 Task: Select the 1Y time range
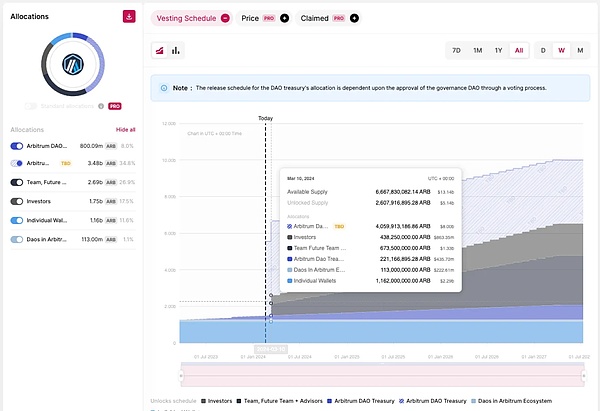click(x=498, y=50)
